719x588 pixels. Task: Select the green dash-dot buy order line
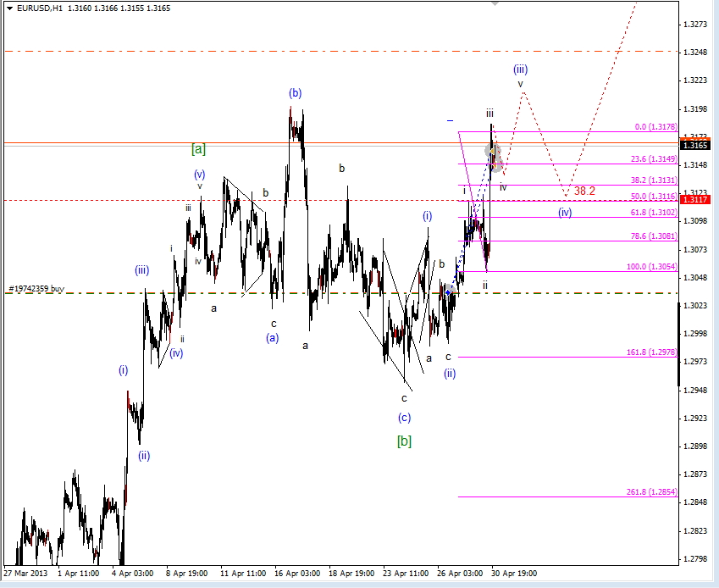[x=341, y=293]
